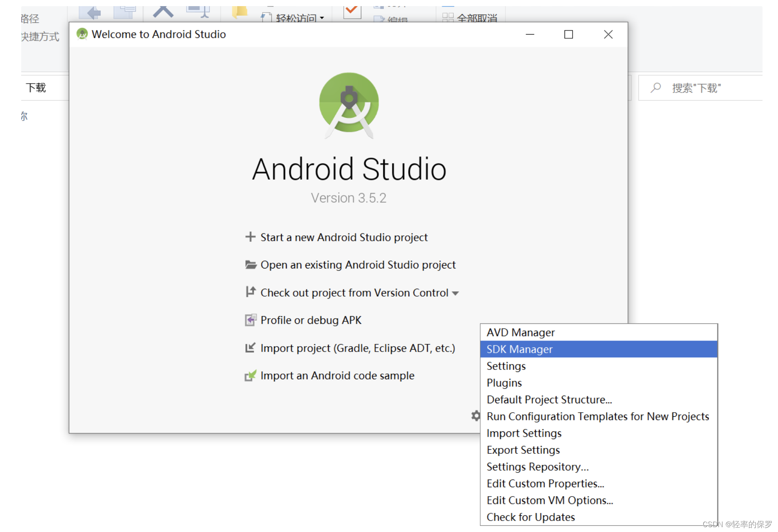The width and height of the screenshot is (778, 532).
Task: Choose Edit Custom VM Options...
Action: tap(598, 500)
